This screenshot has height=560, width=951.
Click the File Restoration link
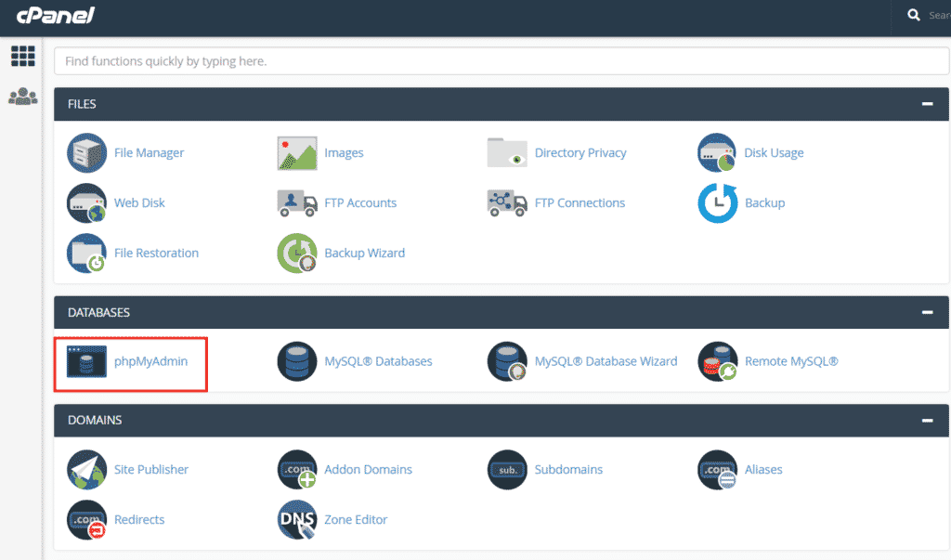click(156, 253)
